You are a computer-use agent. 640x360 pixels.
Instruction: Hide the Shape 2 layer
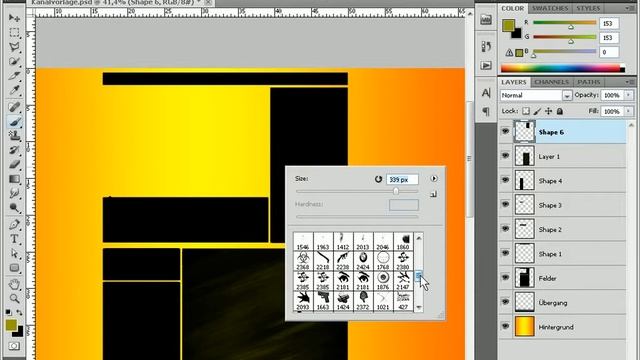(505, 229)
